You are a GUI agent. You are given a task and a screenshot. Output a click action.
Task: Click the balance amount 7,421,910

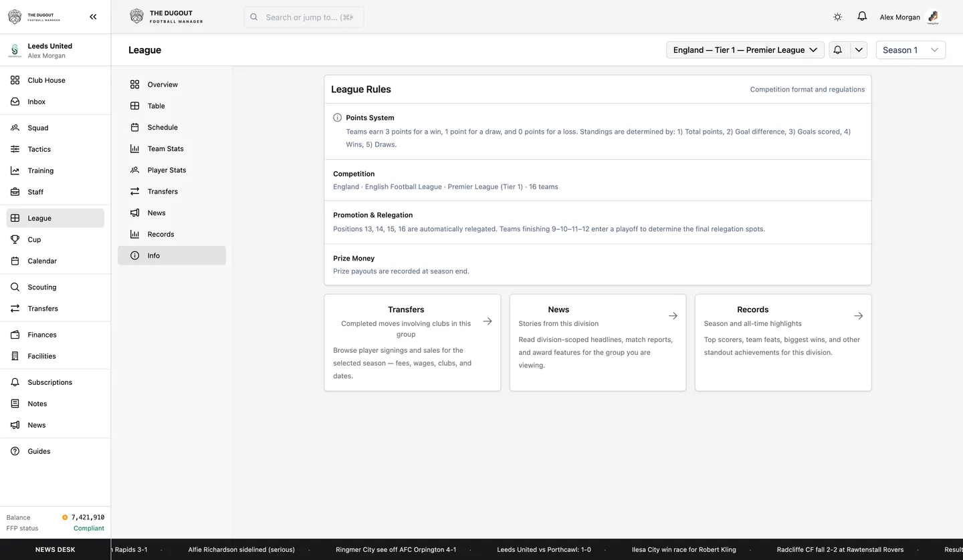(x=88, y=517)
